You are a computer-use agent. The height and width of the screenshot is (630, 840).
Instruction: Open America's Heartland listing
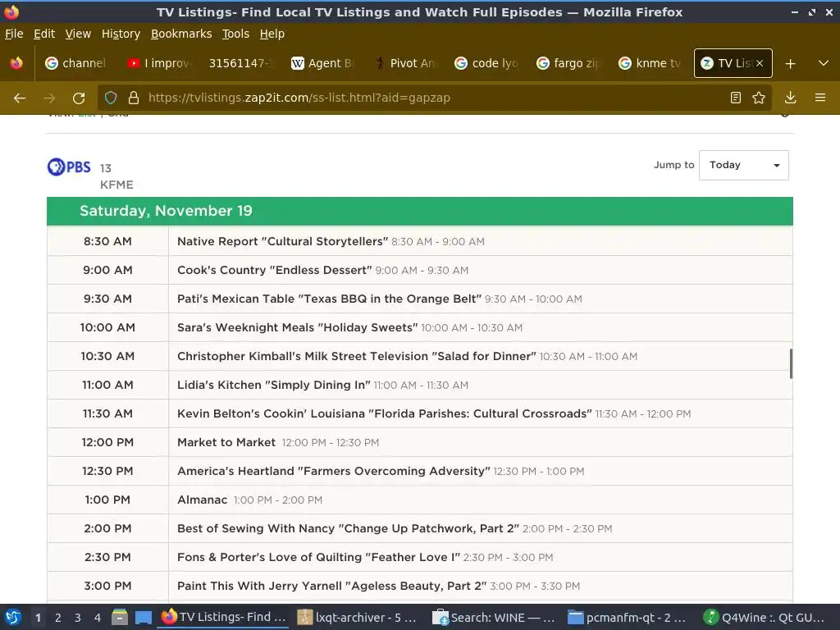[x=333, y=472]
